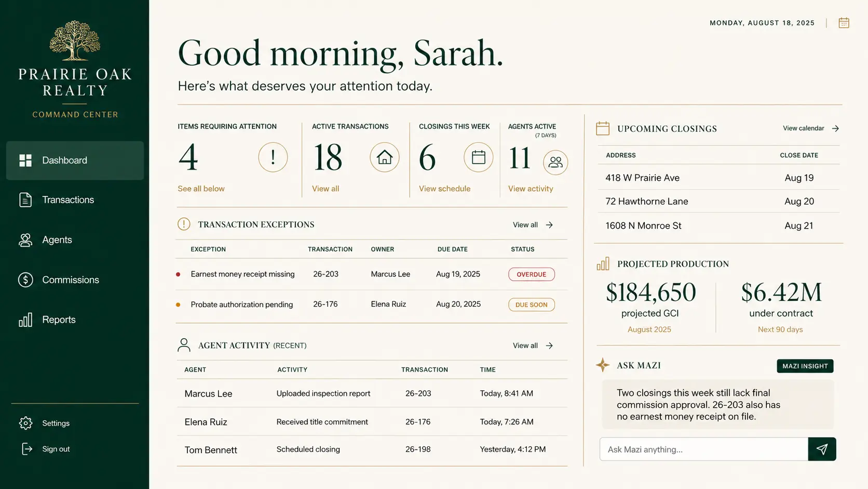Click "View all" for Agent Activity
Screen dimensions: 868x489
point(533,346)
